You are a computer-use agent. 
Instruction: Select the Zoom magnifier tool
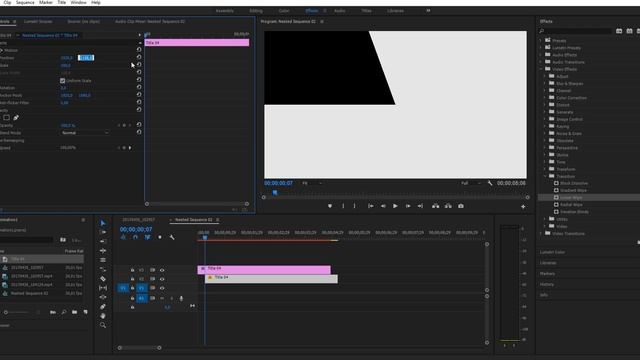[103, 325]
